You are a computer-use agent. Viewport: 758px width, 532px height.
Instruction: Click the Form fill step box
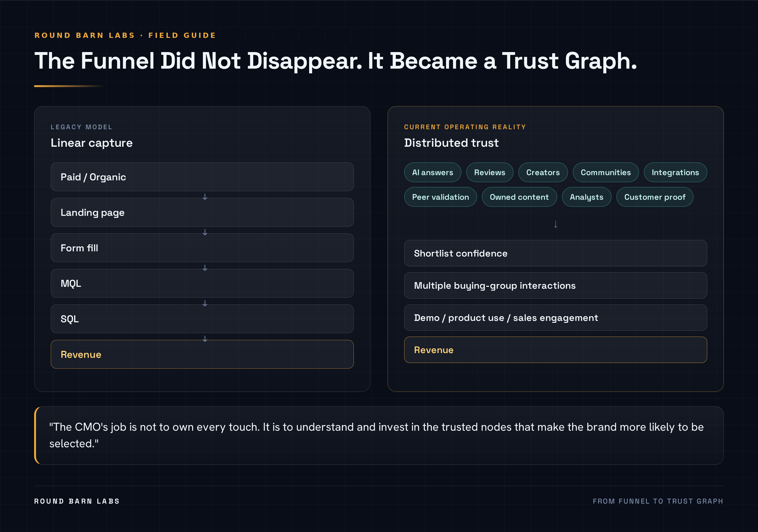coord(202,248)
